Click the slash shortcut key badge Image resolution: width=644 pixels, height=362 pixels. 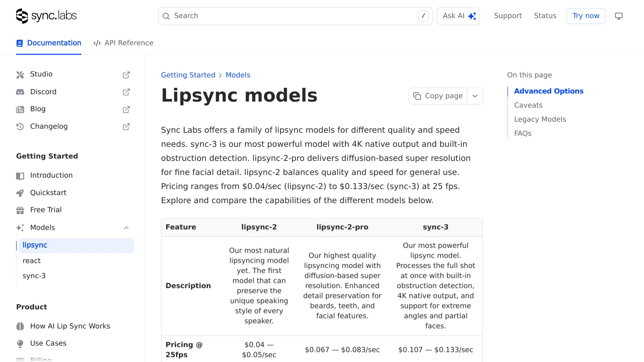click(423, 16)
